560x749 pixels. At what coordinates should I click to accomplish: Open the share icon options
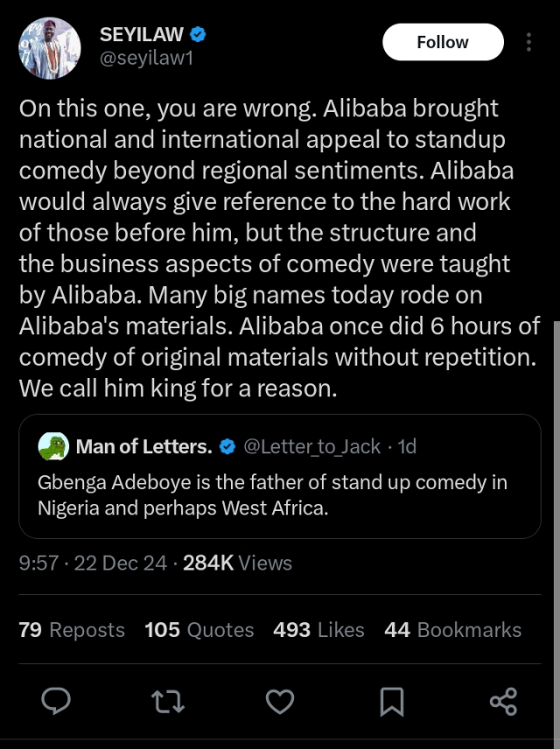click(x=503, y=700)
